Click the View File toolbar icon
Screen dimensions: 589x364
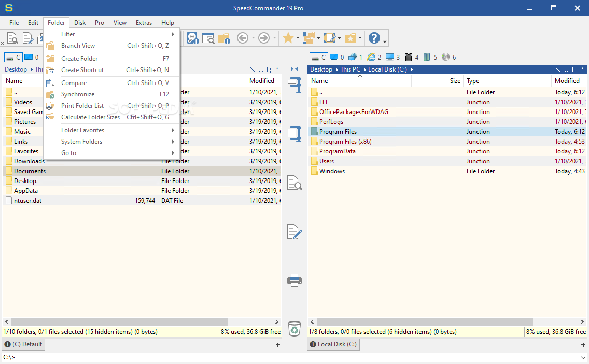point(12,38)
